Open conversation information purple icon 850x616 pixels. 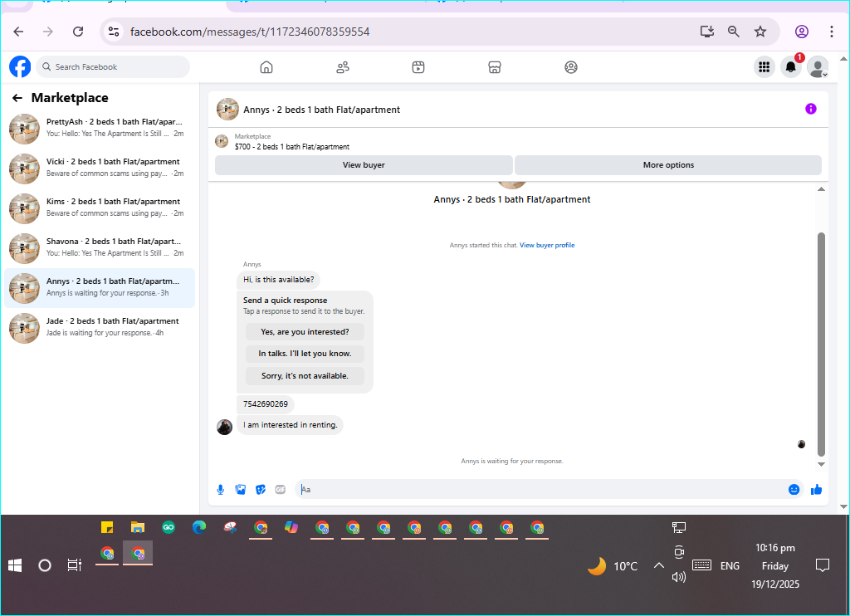(x=810, y=109)
